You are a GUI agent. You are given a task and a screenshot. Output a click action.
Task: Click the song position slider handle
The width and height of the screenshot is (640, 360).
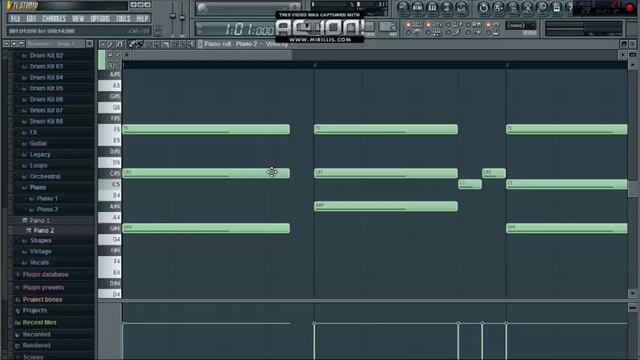202,8
